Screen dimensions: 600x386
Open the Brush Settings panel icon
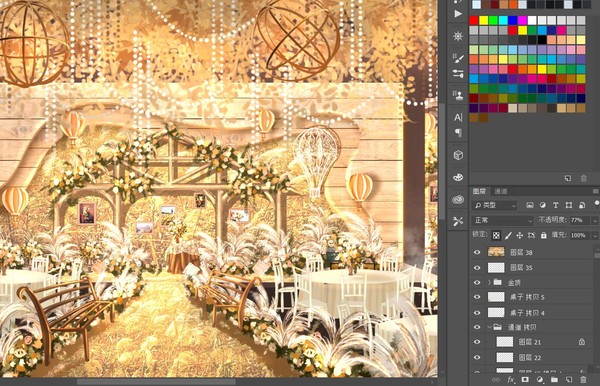click(x=458, y=57)
